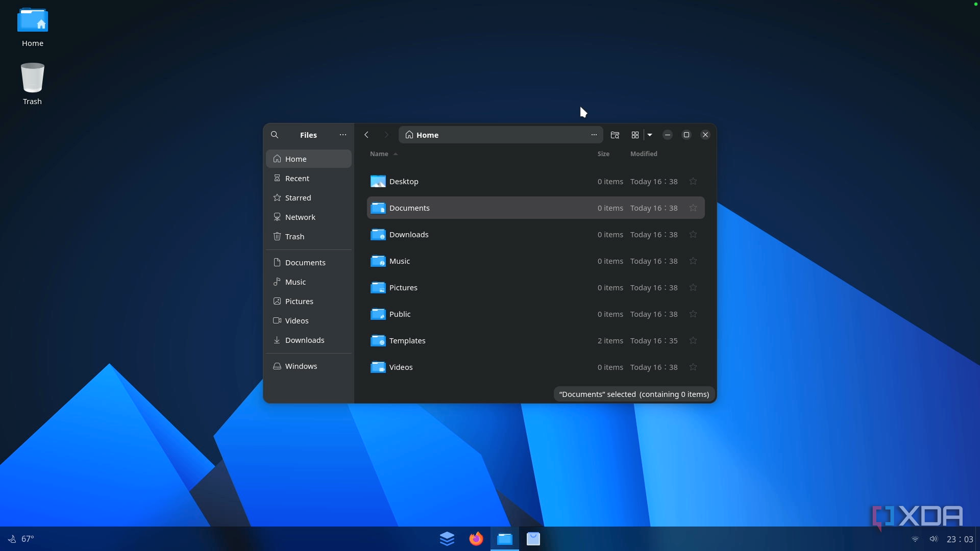The height and width of the screenshot is (551, 980).
Task: Star the Templates folder
Action: click(x=693, y=341)
